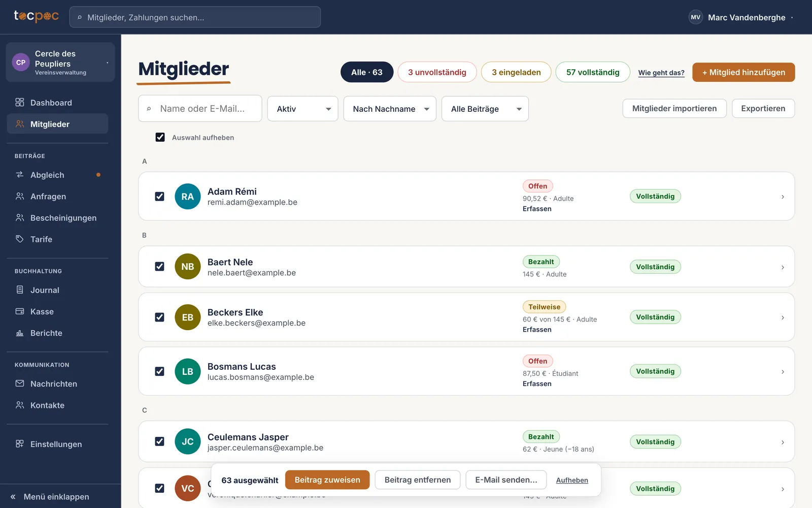Open Nachrichten via its envelope icon

(x=20, y=384)
